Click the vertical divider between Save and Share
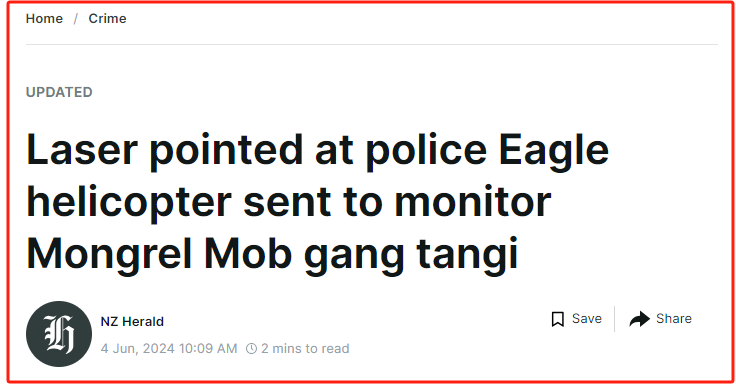 614,319
